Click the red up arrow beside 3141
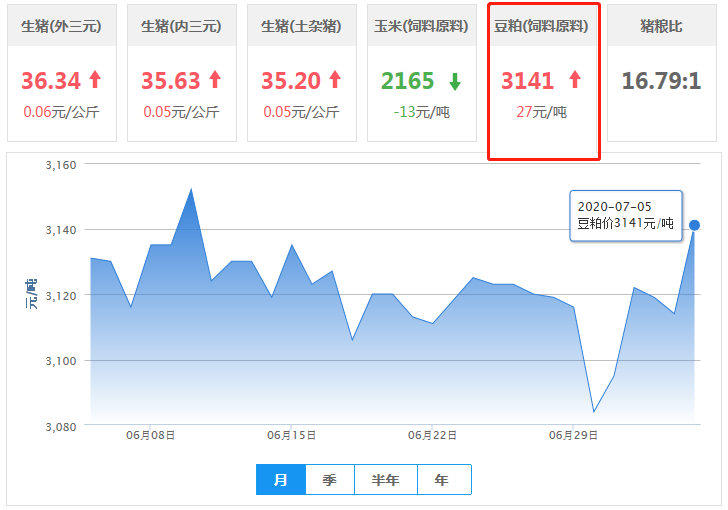 (575, 80)
